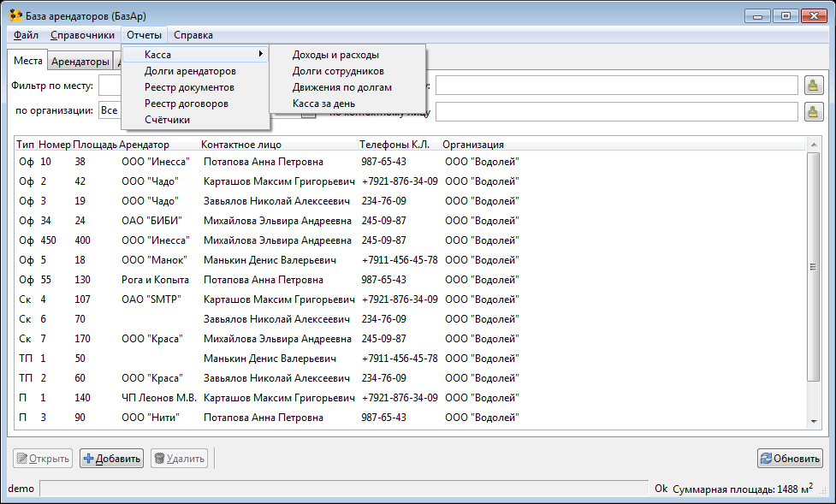The image size is (836, 504).
Task: Delete record with Удалить button
Action: click(179, 458)
